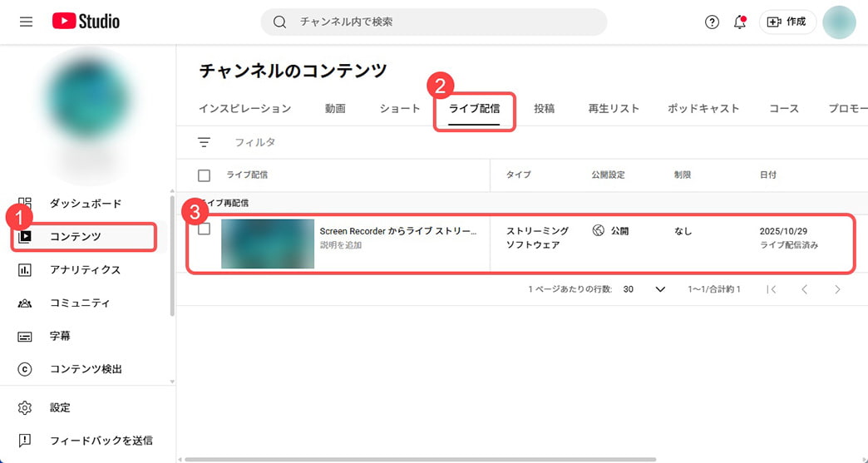Click the search magnifier icon
This screenshot has width=868, height=463.
click(x=279, y=22)
